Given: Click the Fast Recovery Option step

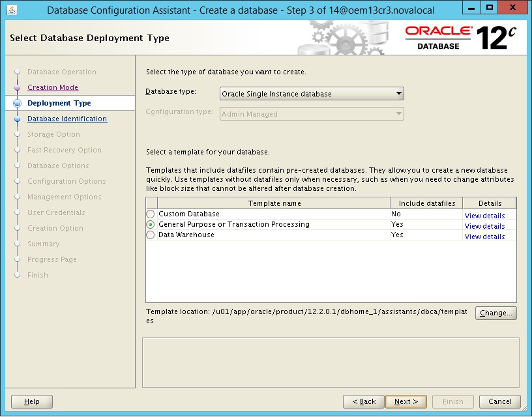Looking at the screenshot, I should [65, 150].
